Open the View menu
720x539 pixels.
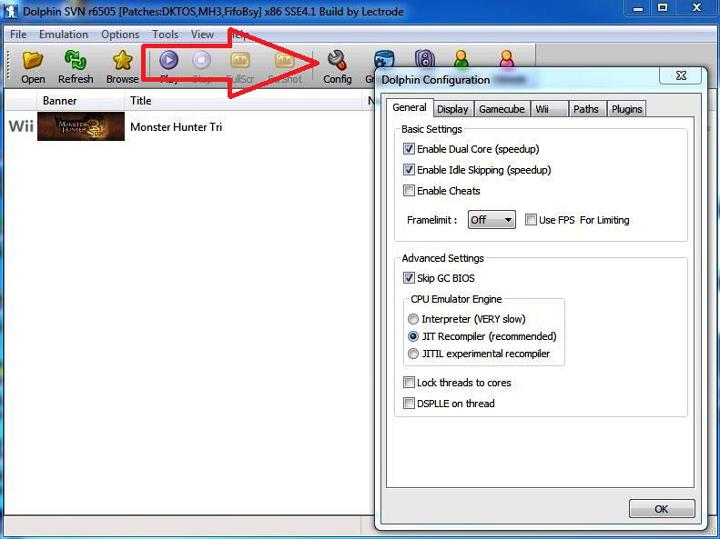(x=202, y=34)
